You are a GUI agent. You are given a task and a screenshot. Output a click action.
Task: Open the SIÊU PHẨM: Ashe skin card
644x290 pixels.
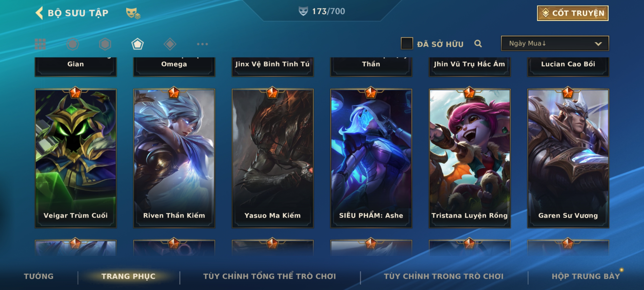click(371, 158)
